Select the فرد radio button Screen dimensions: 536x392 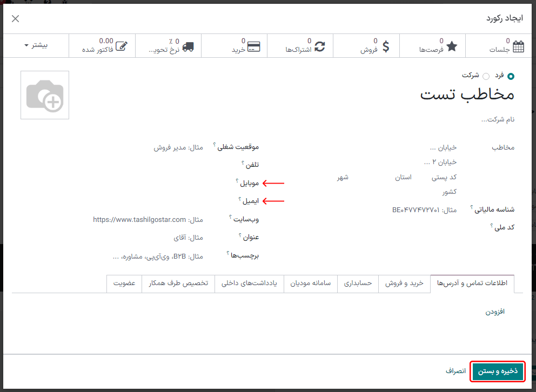(511, 76)
